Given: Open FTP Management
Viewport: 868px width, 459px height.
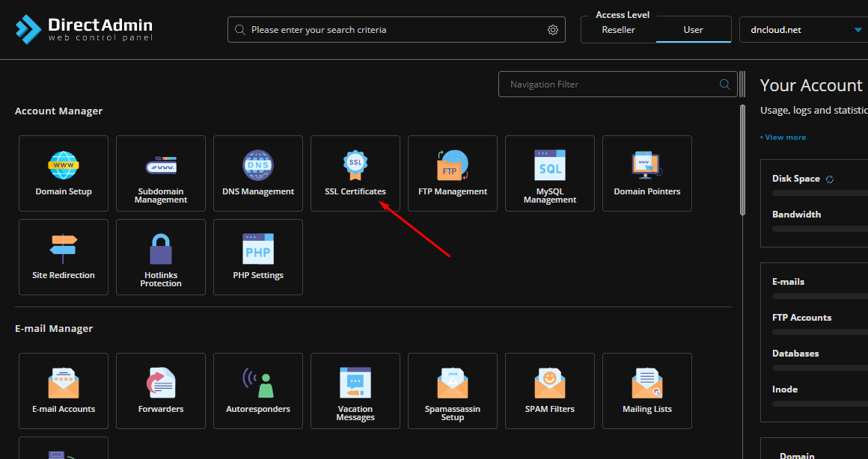Looking at the screenshot, I should 453,173.
